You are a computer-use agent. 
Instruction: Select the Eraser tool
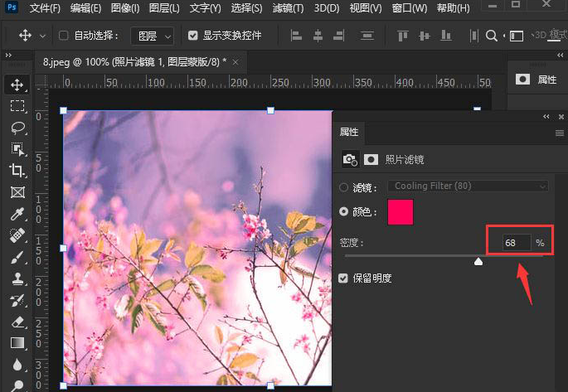[x=17, y=322]
